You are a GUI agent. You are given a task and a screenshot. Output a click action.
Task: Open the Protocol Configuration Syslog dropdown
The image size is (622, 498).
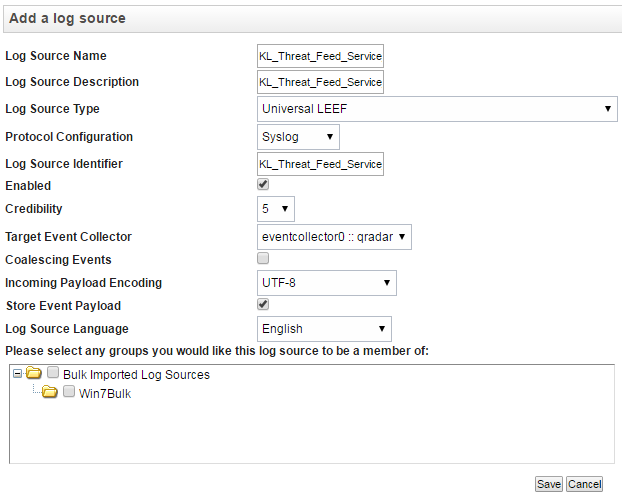(298, 137)
